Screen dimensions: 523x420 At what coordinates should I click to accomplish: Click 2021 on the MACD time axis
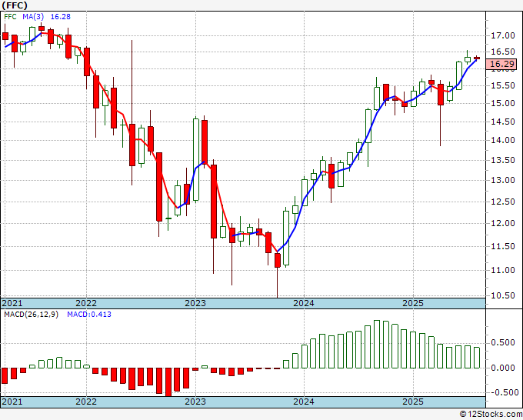click(12, 402)
